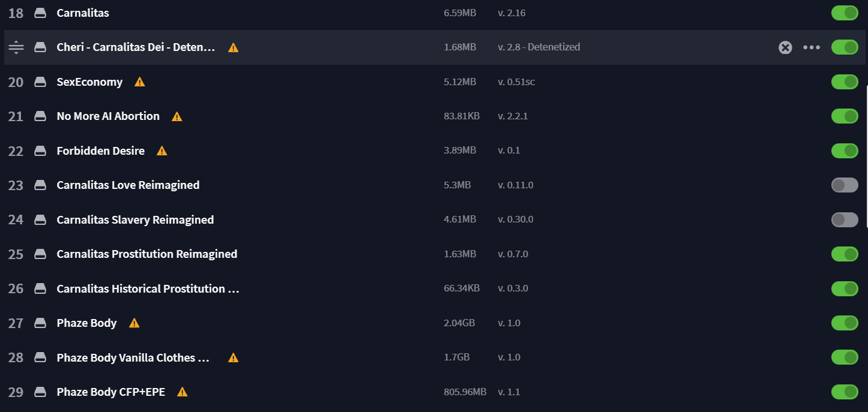
Task: Turn off the SexEconomy toggle switch
Action: (845, 82)
